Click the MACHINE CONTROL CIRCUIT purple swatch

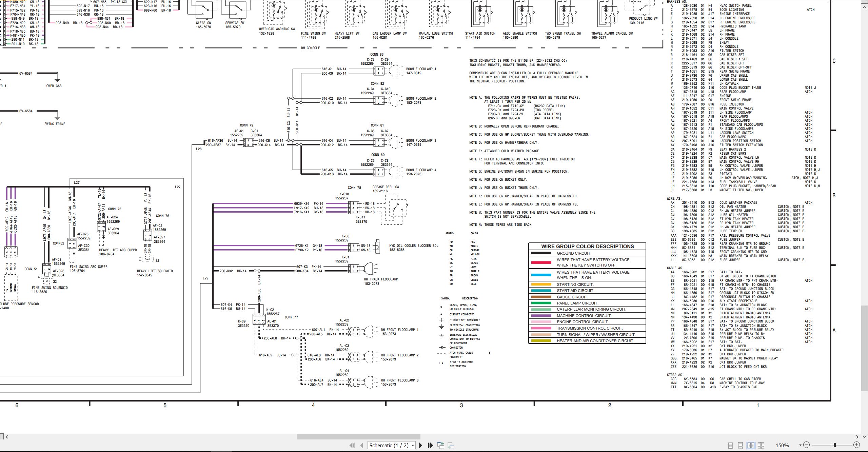(541, 316)
